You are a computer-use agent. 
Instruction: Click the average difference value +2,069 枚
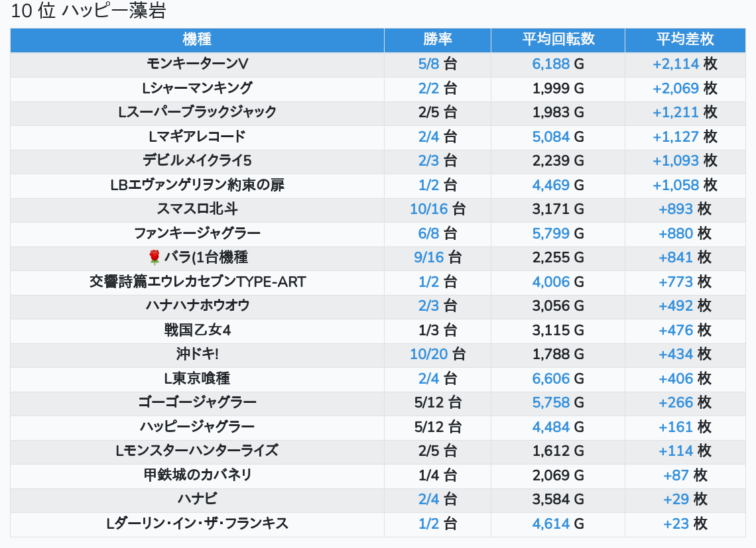685,88
